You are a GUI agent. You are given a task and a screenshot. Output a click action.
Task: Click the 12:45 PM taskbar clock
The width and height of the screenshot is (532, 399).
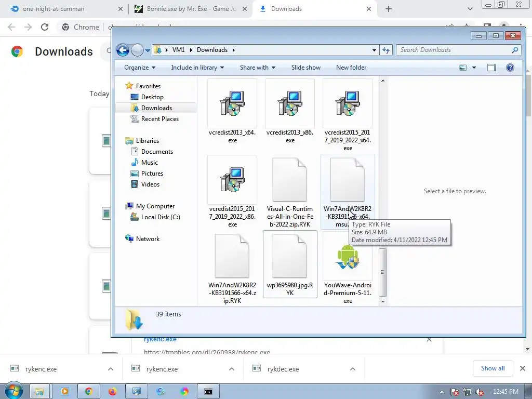(x=506, y=392)
